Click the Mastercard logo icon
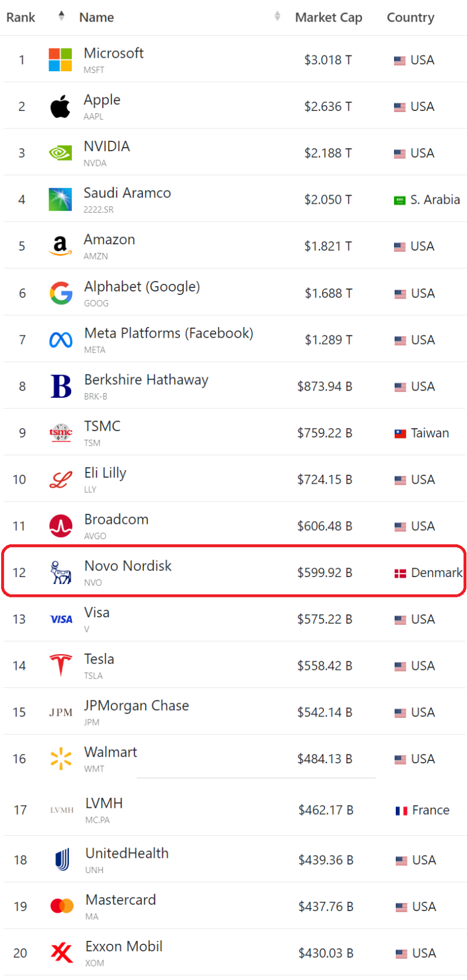Viewport: 467px width, 980px height. (62, 906)
